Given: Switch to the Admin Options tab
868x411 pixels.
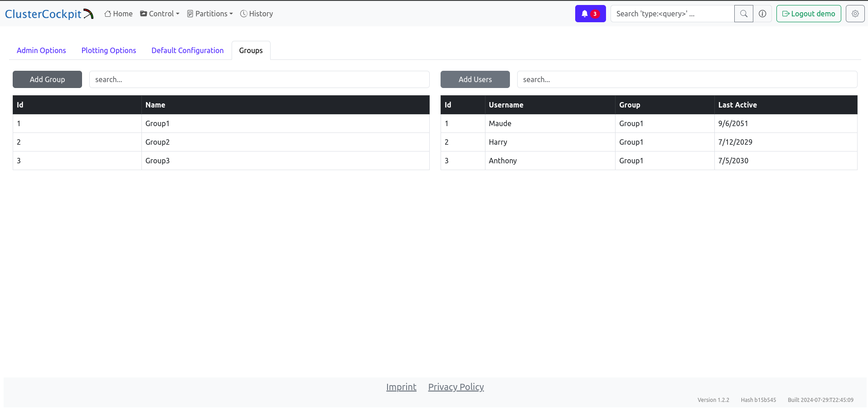Looking at the screenshot, I should [41, 50].
